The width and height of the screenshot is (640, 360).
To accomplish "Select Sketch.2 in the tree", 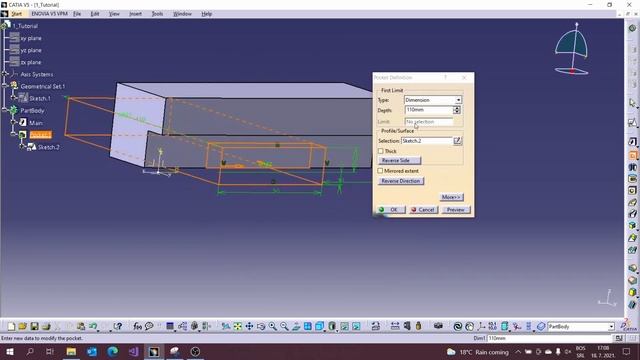I will 49,147.
